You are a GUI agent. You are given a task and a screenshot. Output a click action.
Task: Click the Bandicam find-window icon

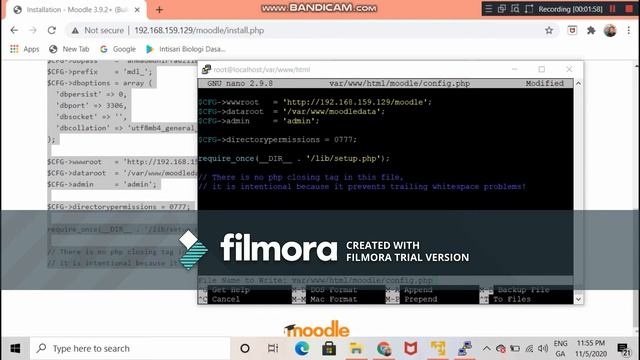tap(515, 9)
